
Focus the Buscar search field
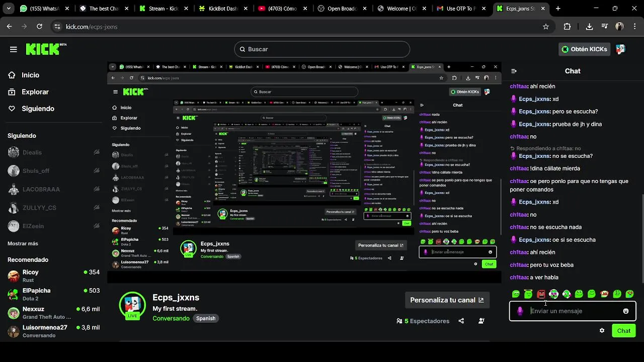pos(322,49)
